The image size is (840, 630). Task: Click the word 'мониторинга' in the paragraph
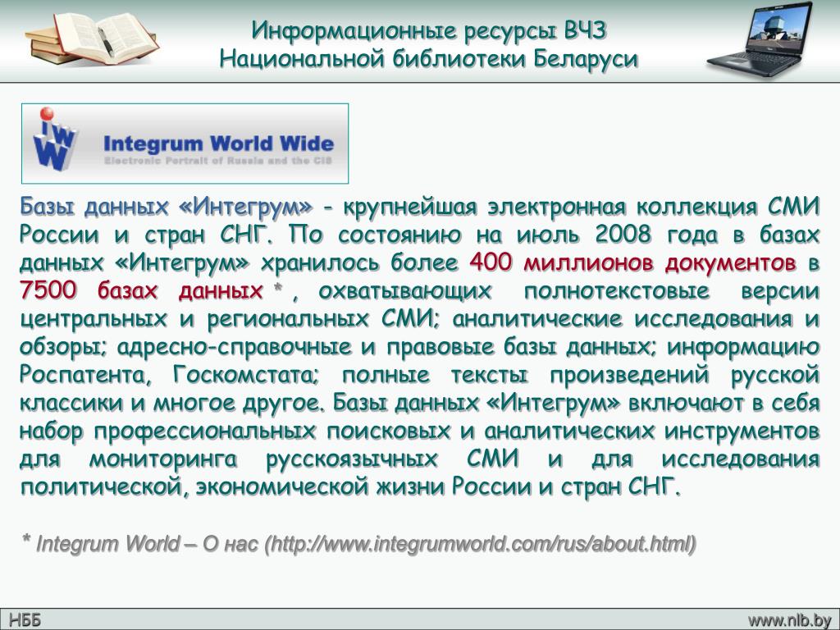coord(163,459)
